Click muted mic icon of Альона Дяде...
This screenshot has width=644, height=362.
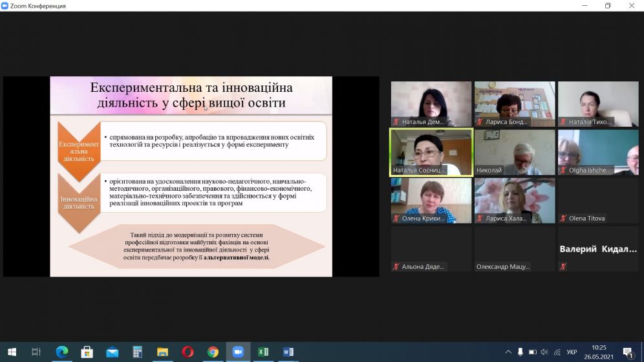coord(396,267)
